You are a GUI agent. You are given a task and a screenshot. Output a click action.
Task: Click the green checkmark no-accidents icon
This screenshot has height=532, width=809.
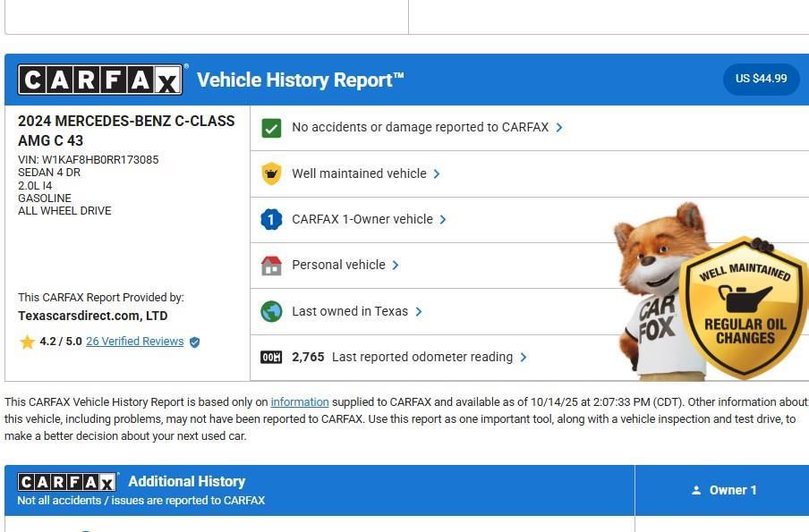coord(271,128)
